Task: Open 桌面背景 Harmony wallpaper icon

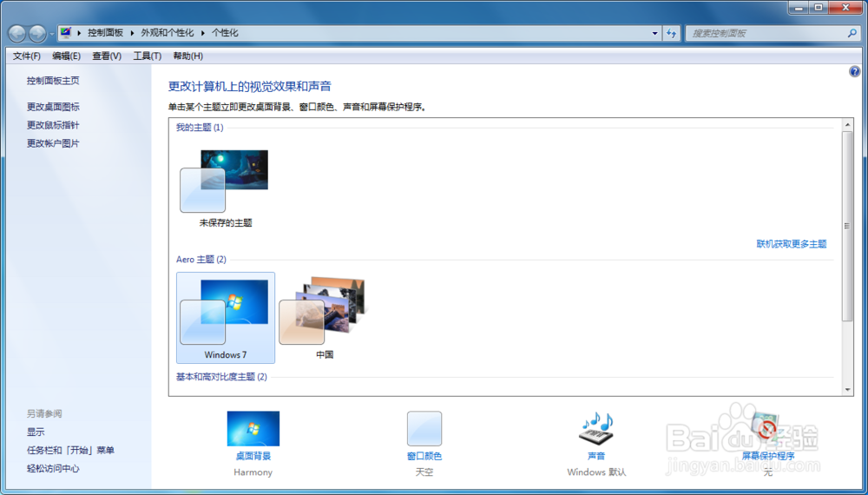Action: pos(253,428)
